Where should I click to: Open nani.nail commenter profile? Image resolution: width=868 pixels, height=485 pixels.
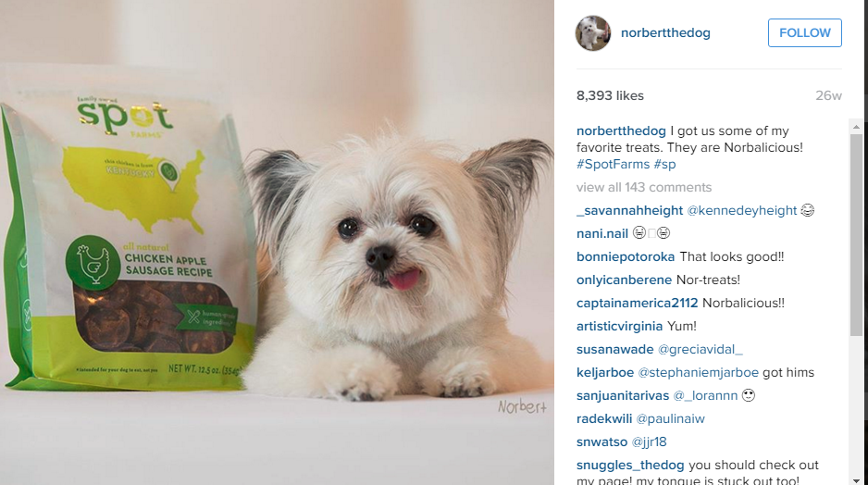click(602, 233)
